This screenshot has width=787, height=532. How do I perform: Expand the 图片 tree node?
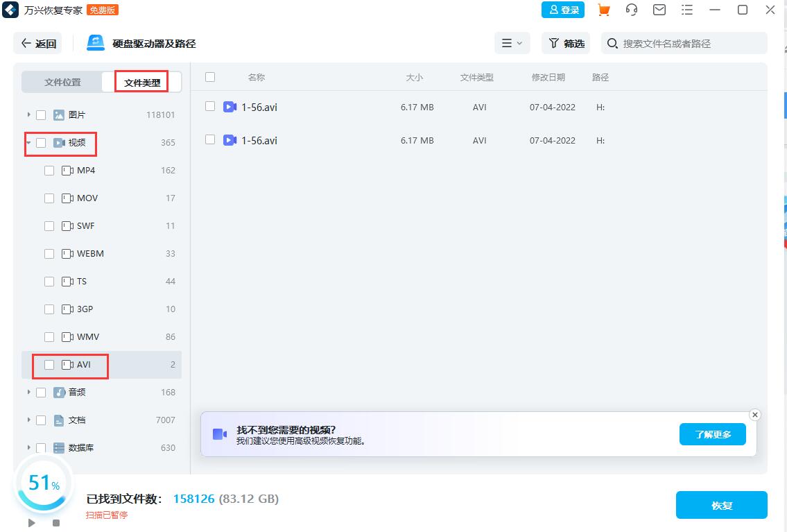[28, 114]
